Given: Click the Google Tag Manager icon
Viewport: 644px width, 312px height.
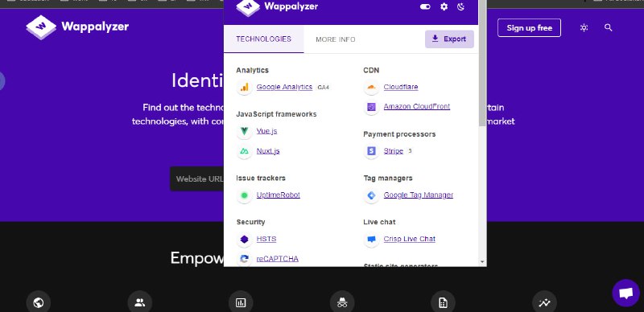Looking at the screenshot, I should pyautogui.click(x=371, y=195).
